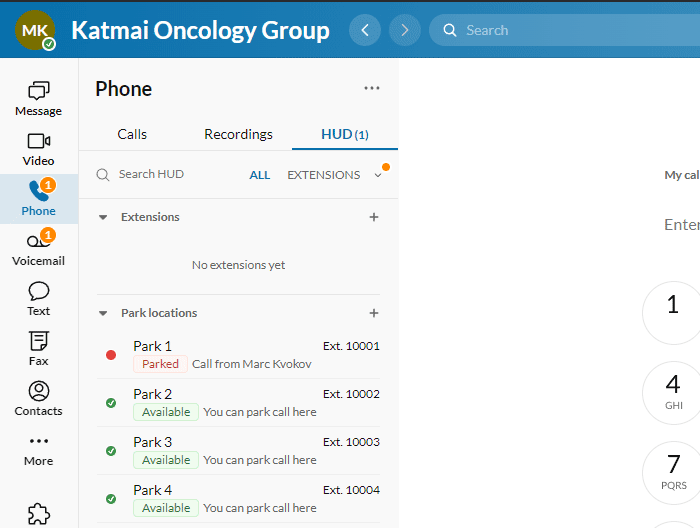Click 'Call from Marc Kvokov' text
Viewport: 700px width, 528px height.
[251, 364]
